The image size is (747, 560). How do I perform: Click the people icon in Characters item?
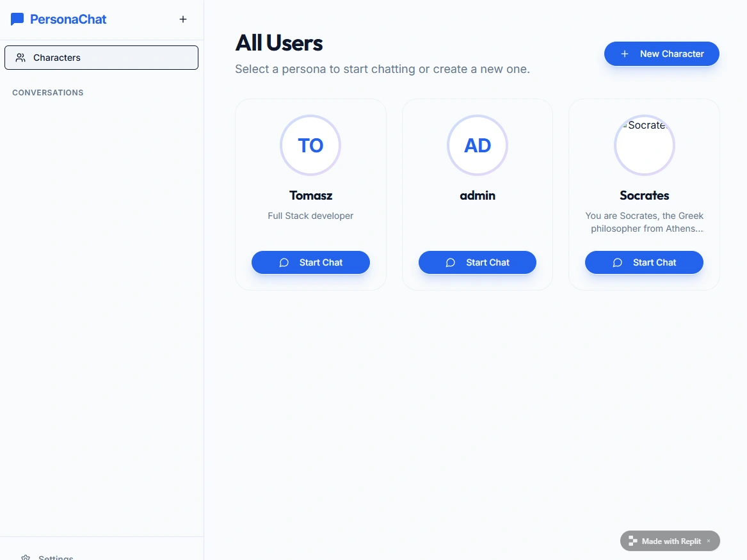[20, 58]
